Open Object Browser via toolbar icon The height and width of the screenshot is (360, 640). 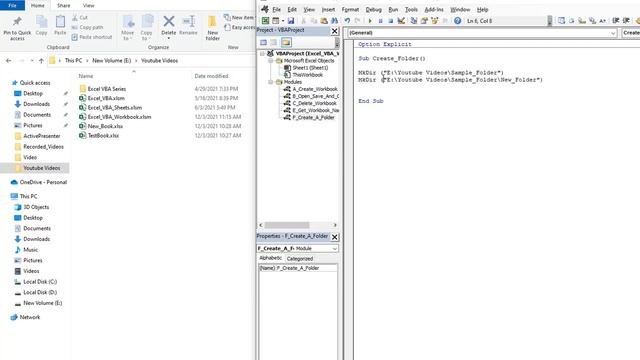(x=435, y=21)
